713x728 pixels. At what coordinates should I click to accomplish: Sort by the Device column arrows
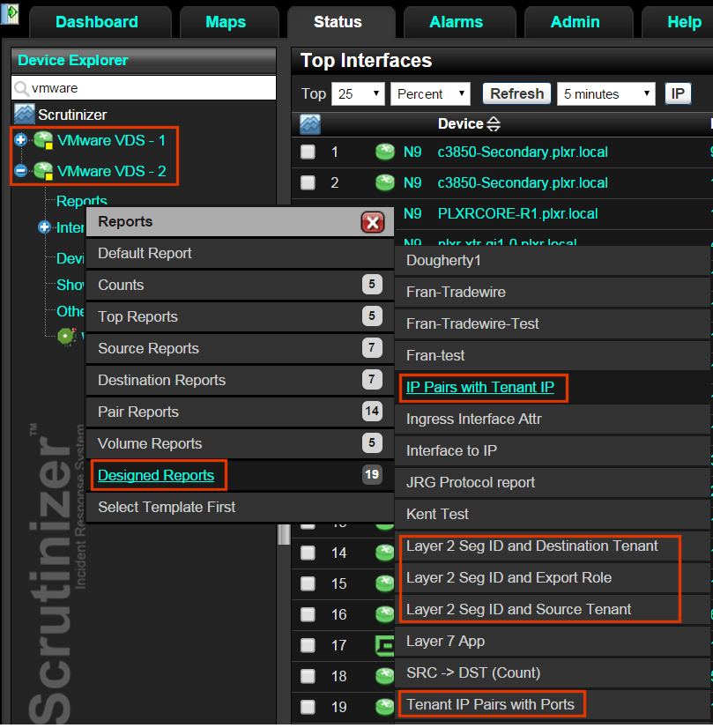tap(494, 124)
